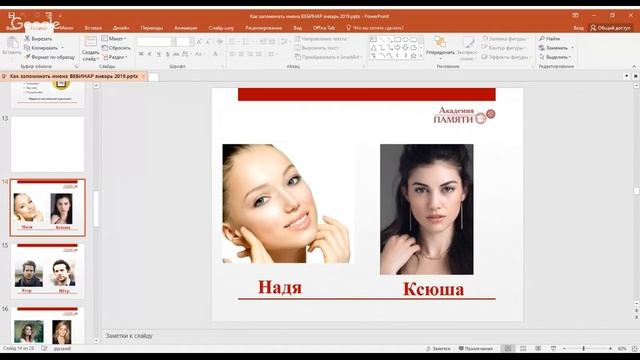This screenshot has width=640, height=360.
Task: Click the Save icon in quick access toolbar
Action: (x=12, y=15)
